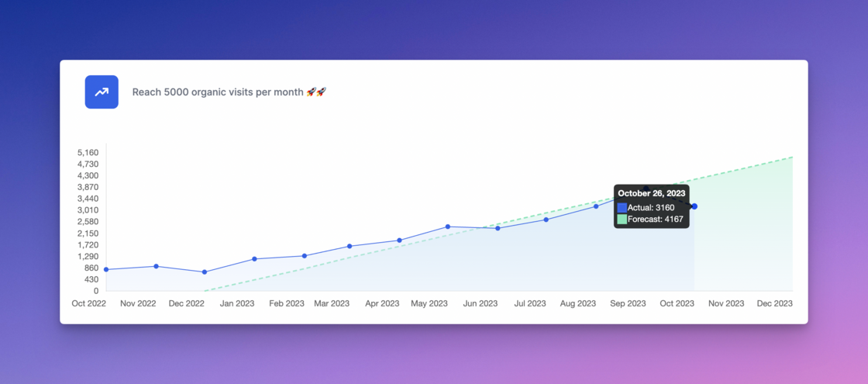Select the Apr 2023 actual data point
The image size is (868, 384).
click(399, 240)
